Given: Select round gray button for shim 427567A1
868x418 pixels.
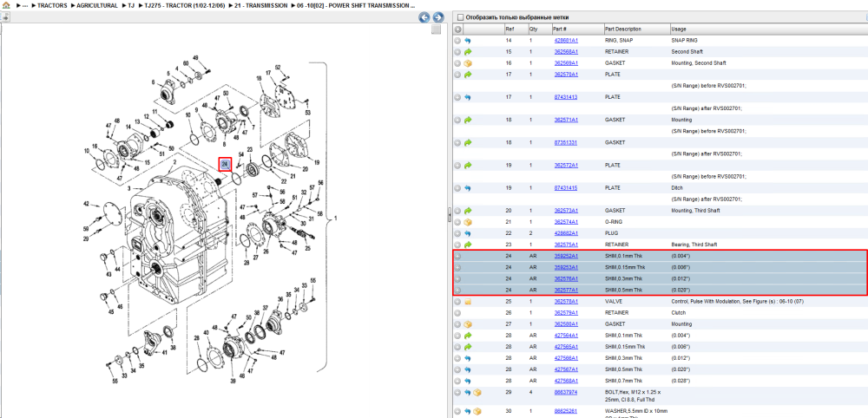Looking at the screenshot, I should point(457,370).
